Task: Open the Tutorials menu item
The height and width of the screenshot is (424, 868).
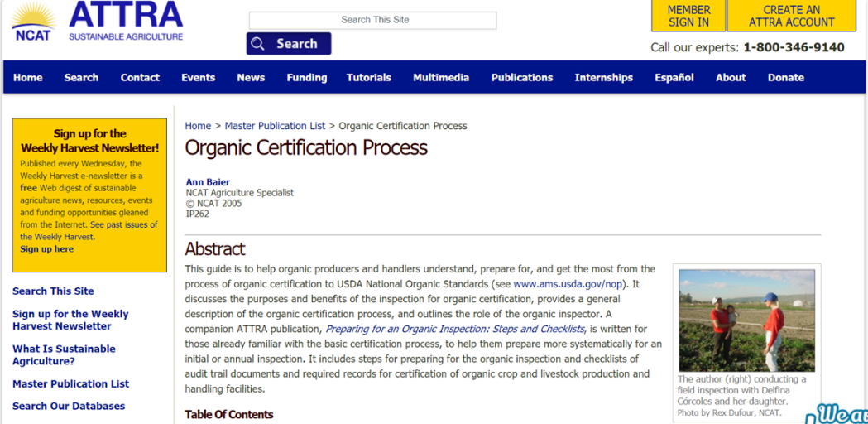Action: coord(369,78)
